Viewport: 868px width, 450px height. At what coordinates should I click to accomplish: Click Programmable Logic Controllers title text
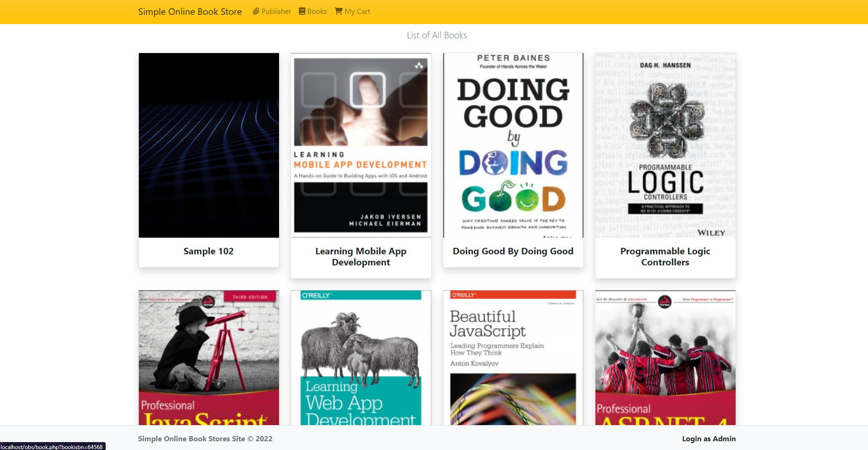point(666,257)
